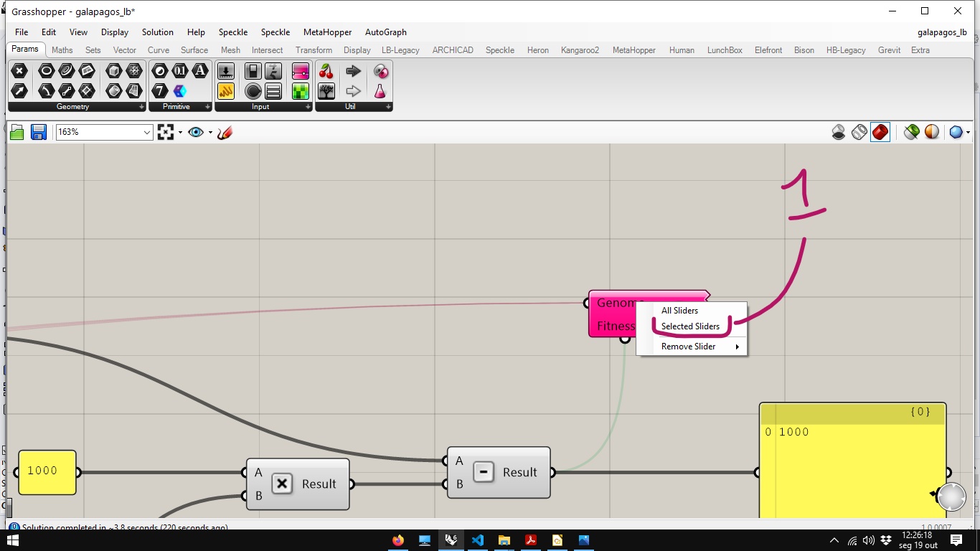This screenshot has height=551, width=980.
Task: Toggle preview selected objects only
Action: (x=912, y=132)
